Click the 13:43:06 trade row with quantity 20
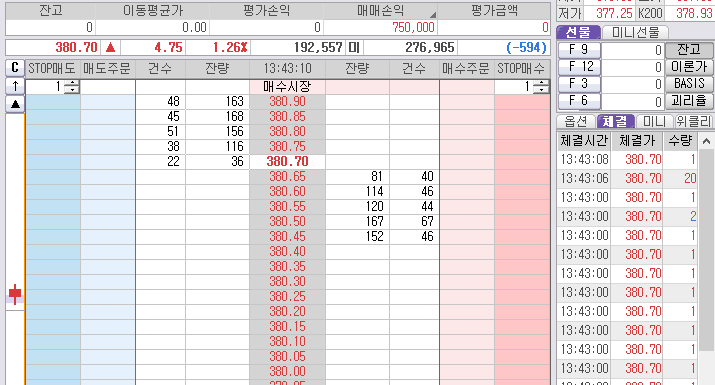This screenshot has height=385, width=715. 627,178
